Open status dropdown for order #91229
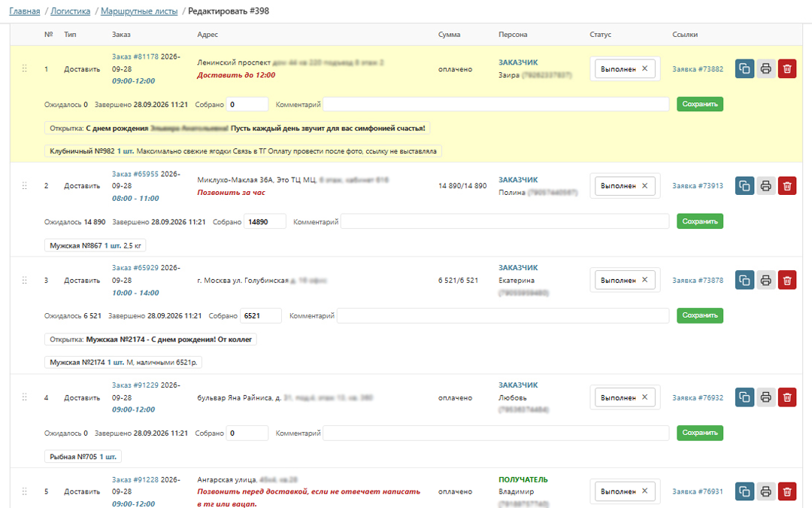Image resolution: width=812 pixels, height=508 pixels. (625, 397)
